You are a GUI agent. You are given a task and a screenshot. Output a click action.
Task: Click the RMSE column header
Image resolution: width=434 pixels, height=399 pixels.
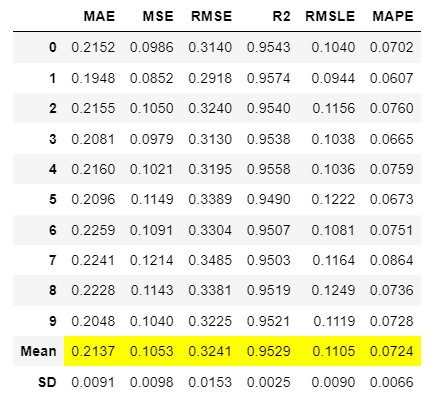coord(211,16)
